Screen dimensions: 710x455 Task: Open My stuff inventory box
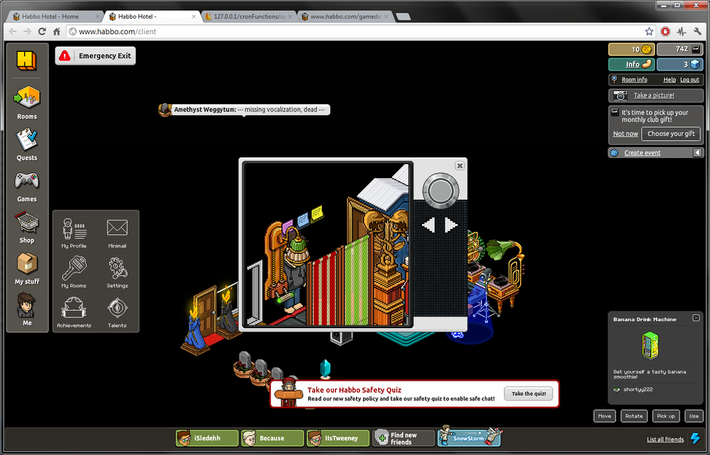(x=27, y=263)
